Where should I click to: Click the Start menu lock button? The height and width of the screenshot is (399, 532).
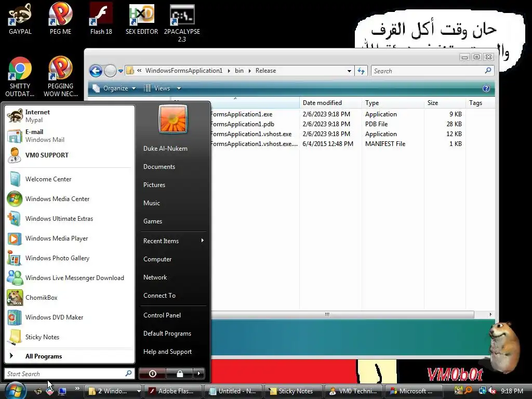click(180, 374)
